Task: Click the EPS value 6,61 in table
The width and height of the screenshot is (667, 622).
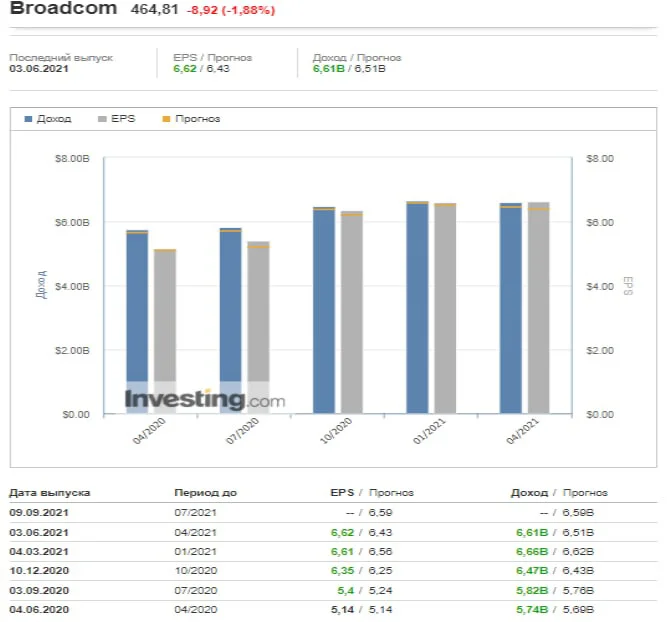Action: click(x=342, y=552)
